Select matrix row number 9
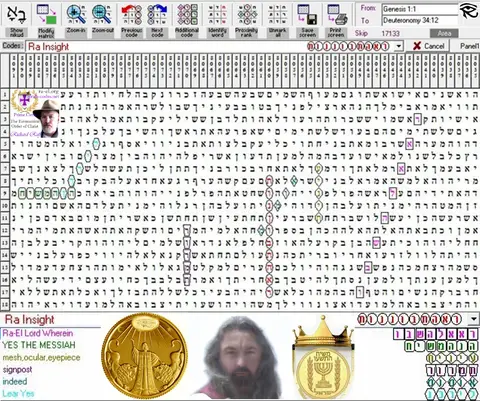480x401 pixels. coord(5,193)
